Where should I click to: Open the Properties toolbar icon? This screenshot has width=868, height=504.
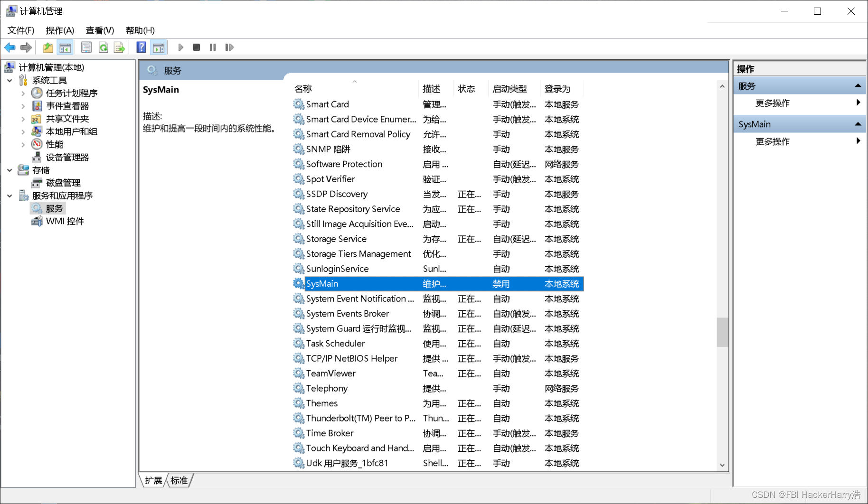pyautogui.click(x=86, y=47)
